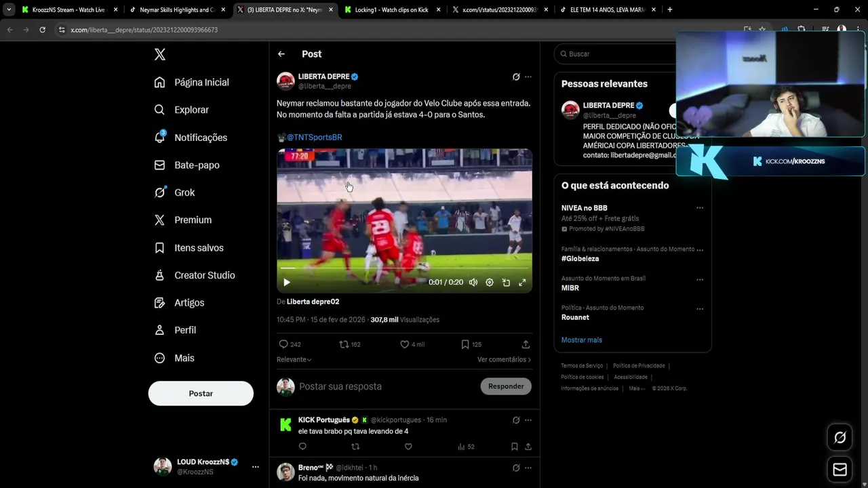Open Grok on Breno reply
The height and width of the screenshot is (488, 868).
[516, 468]
